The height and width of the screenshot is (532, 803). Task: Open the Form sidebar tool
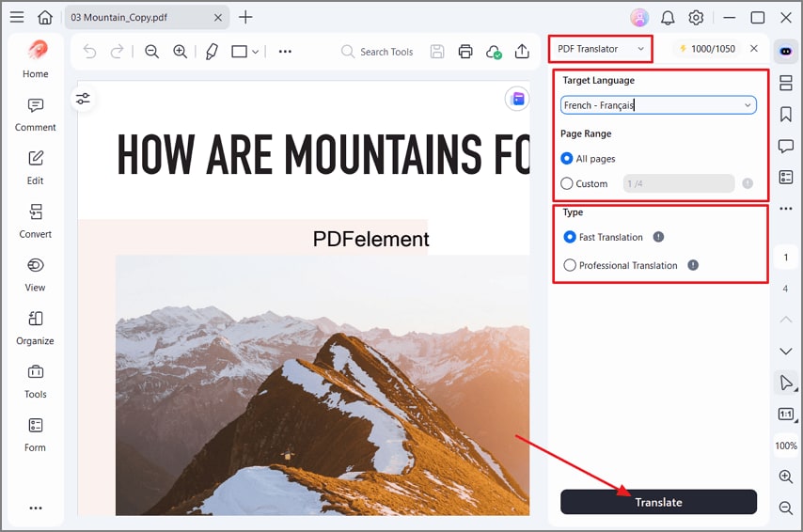pyautogui.click(x=36, y=434)
